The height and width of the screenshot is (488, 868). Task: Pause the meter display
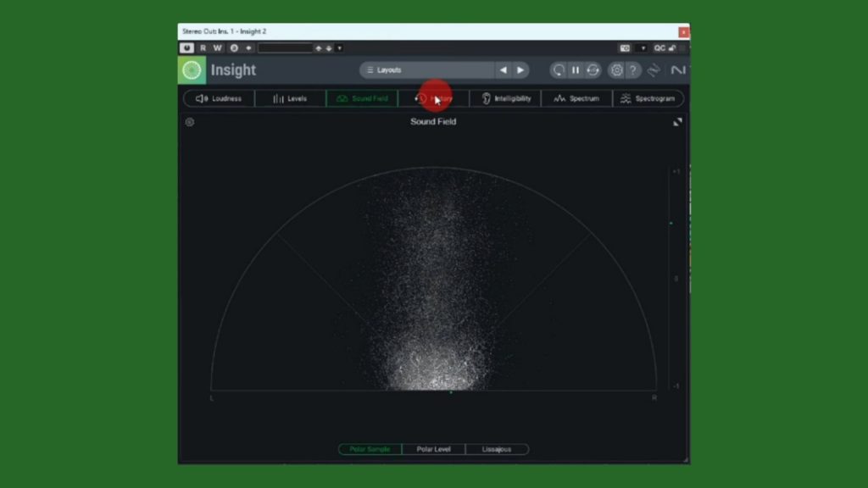tap(576, 70)
